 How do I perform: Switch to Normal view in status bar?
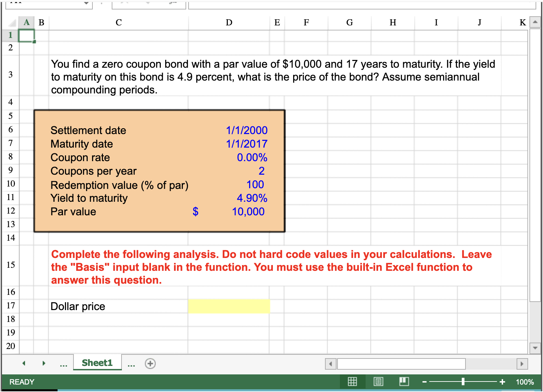coord(352,382)
